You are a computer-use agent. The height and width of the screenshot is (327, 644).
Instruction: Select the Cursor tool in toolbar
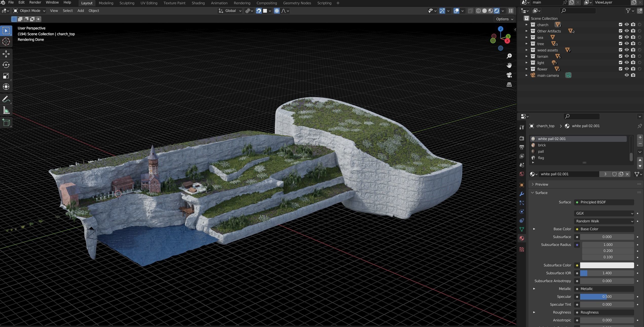pyautogui.click(x=6, y=42)
